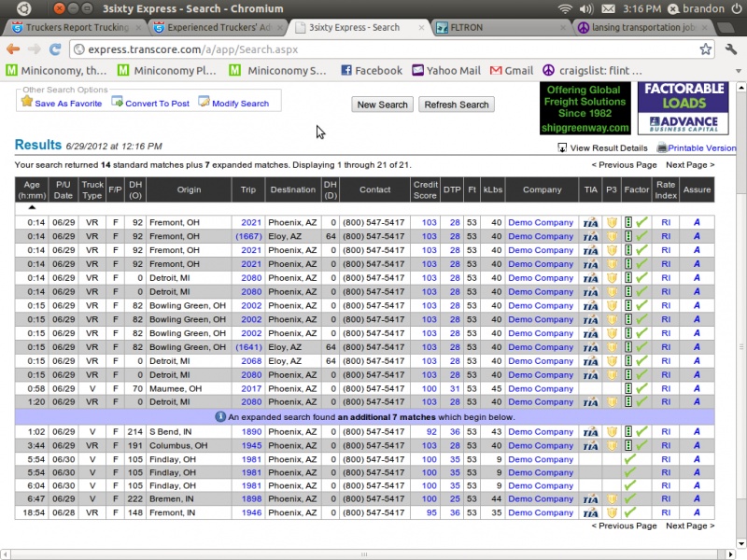Reload the page with the browser refresh button
747x560 pixels.
55,49
